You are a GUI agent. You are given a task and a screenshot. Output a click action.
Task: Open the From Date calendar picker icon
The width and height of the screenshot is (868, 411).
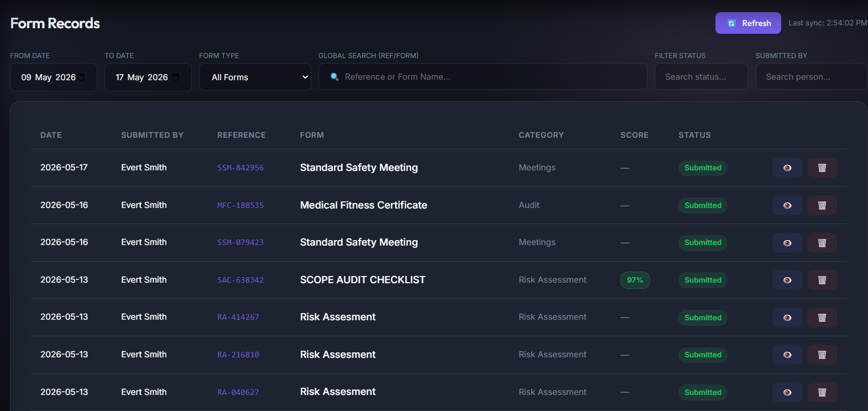pos(81,77)
